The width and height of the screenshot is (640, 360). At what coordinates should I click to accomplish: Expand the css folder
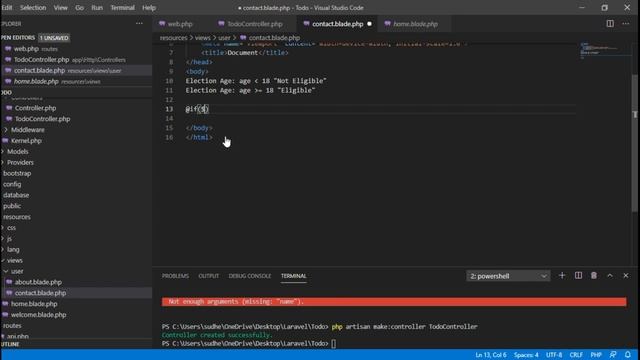(x=76, y=228)
